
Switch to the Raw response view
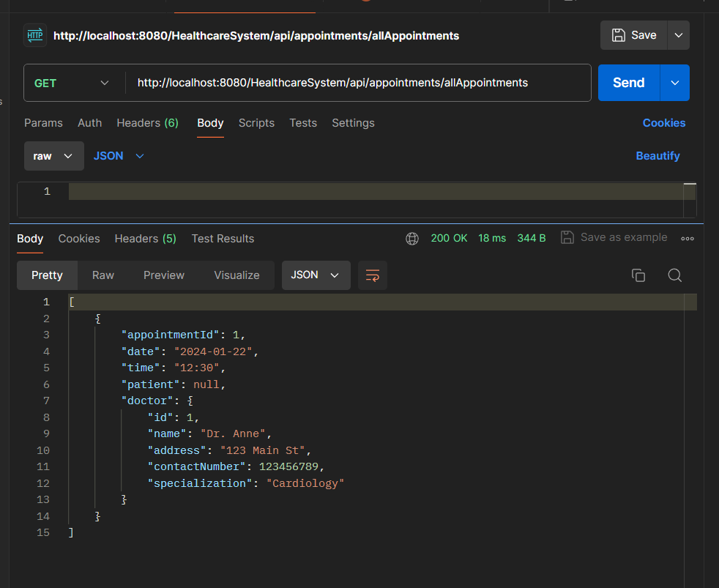pos(103,275)
